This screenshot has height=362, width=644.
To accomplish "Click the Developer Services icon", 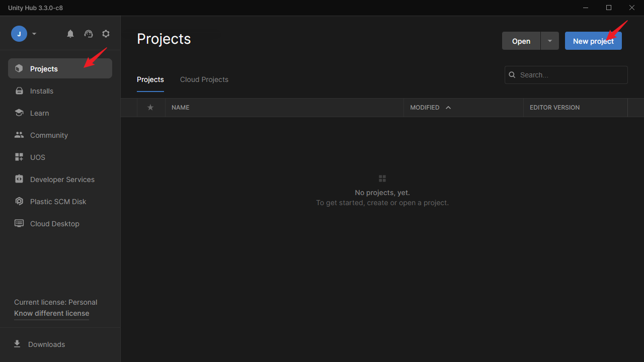I will (19, 179).
